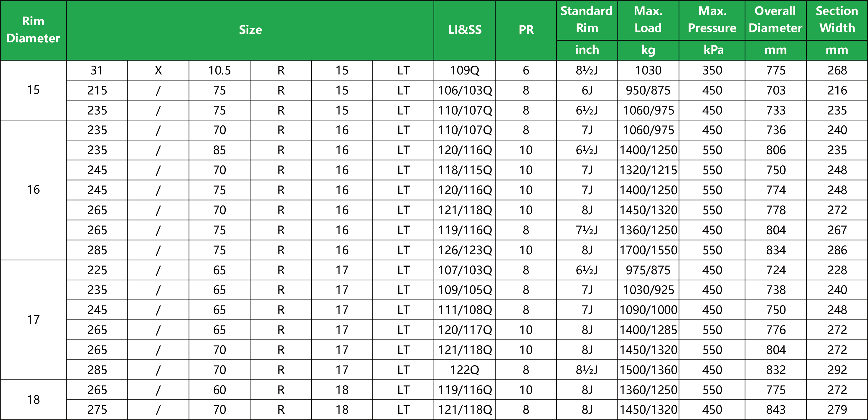The width and height of the screenshot is (868, 420).
Task: Click overall diameter 843 cell
Action: [x=776, y=410]
